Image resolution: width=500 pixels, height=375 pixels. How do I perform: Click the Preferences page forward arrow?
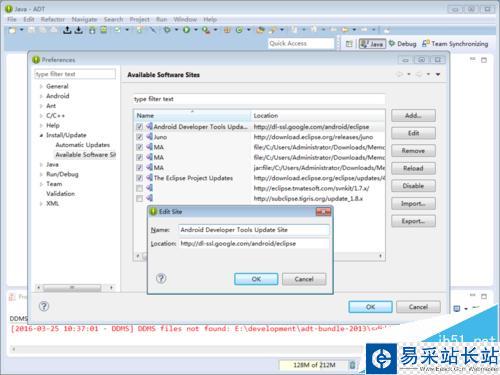tap(419, 74)
